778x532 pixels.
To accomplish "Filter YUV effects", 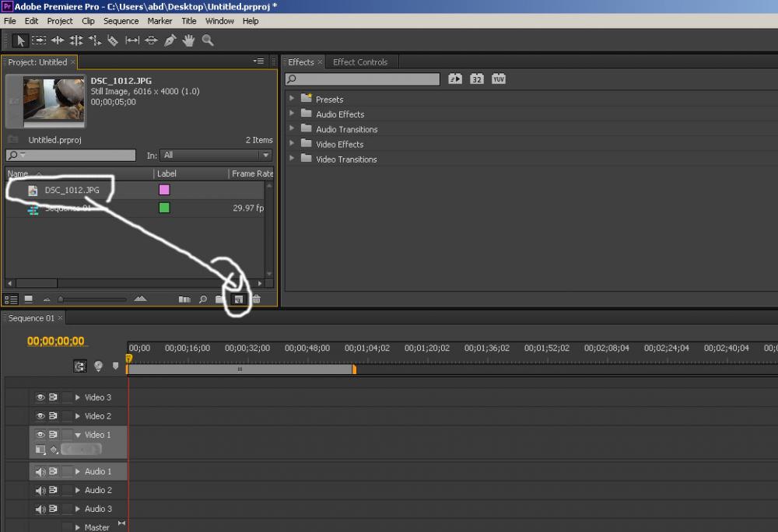I will [499, 79].
